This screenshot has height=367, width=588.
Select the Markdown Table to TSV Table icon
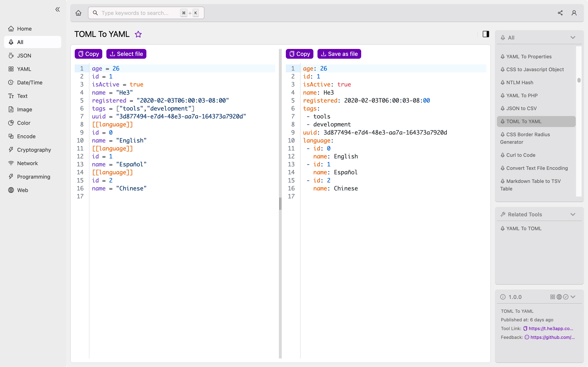pyautogui.click(x=503, y=181)
